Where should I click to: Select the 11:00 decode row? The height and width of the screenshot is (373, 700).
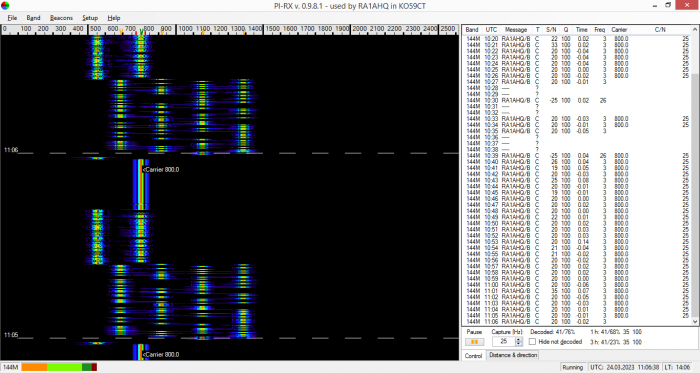click(577, 284)
